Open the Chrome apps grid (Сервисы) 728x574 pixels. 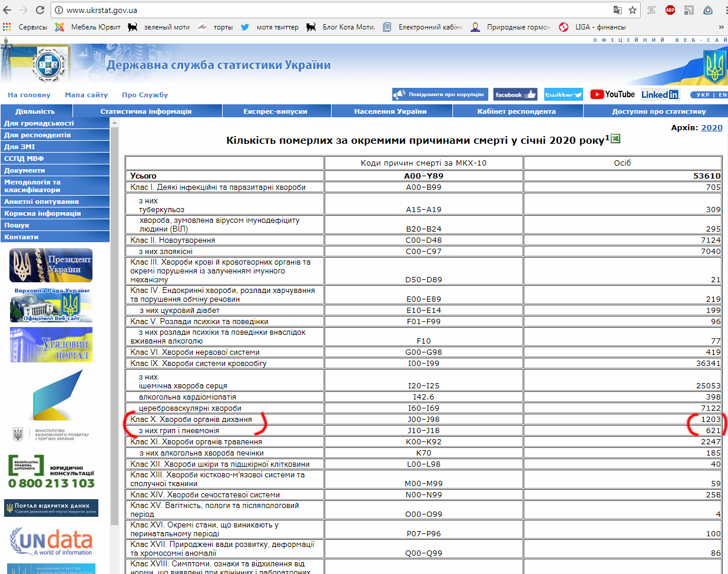pyautogui.click(x=25, y=27)
